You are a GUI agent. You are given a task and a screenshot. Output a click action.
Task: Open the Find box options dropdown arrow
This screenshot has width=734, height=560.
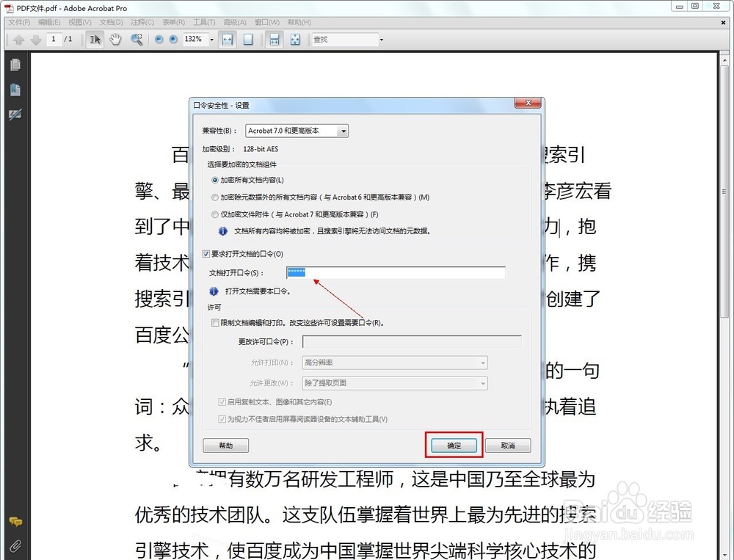tap(382, 40)
